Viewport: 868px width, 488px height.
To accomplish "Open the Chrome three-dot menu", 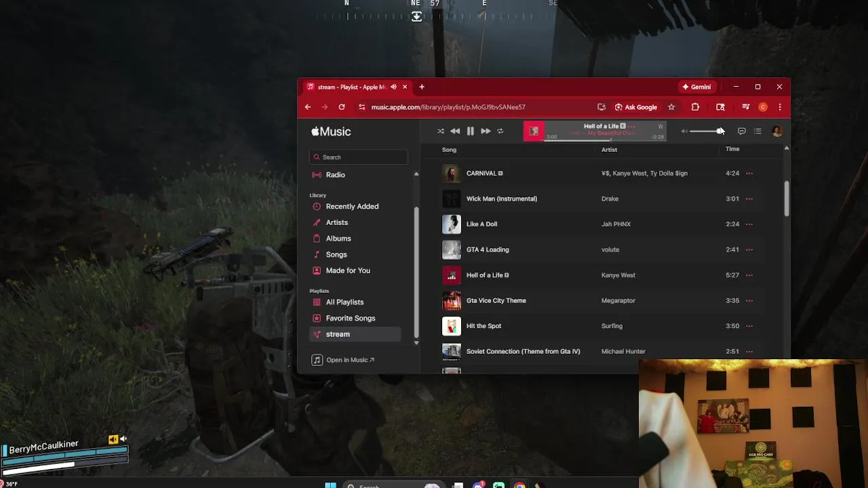I will [x=780, y=107].
